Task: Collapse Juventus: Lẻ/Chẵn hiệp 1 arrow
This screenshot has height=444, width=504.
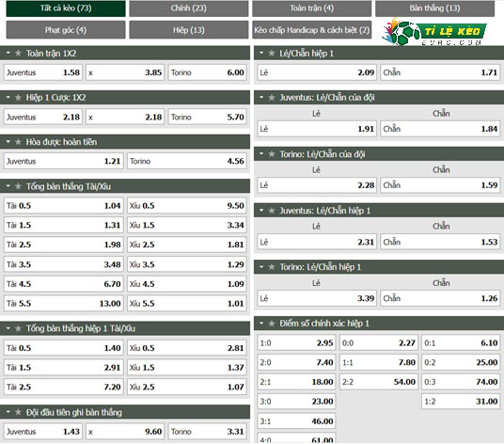Action: click(261, 211)
